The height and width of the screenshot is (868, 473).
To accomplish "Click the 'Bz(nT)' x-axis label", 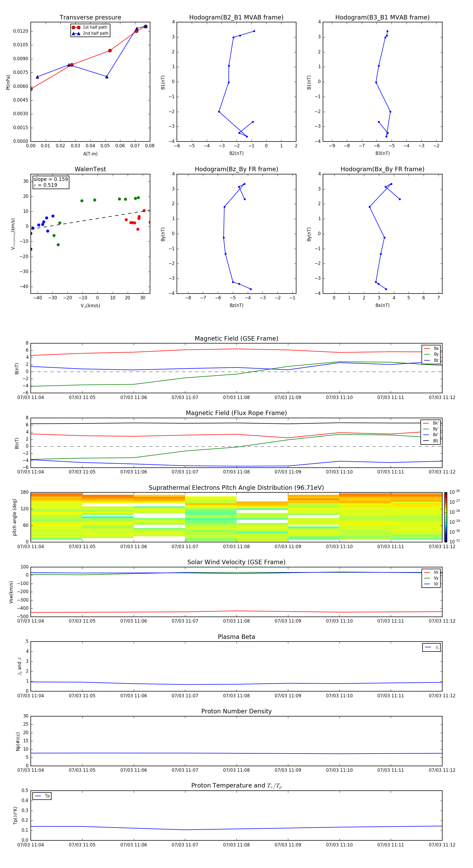I will [236, 305].
